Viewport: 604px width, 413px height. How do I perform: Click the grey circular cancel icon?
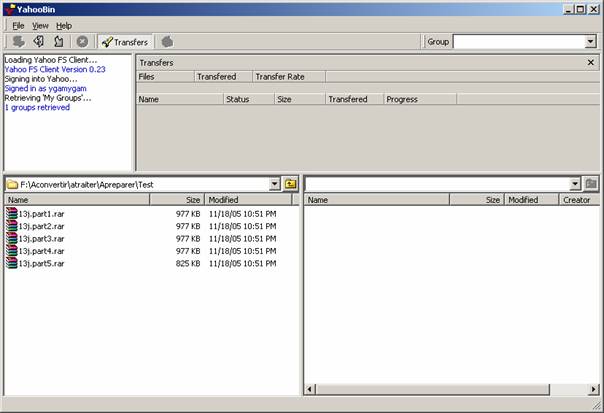coord(82,42)
